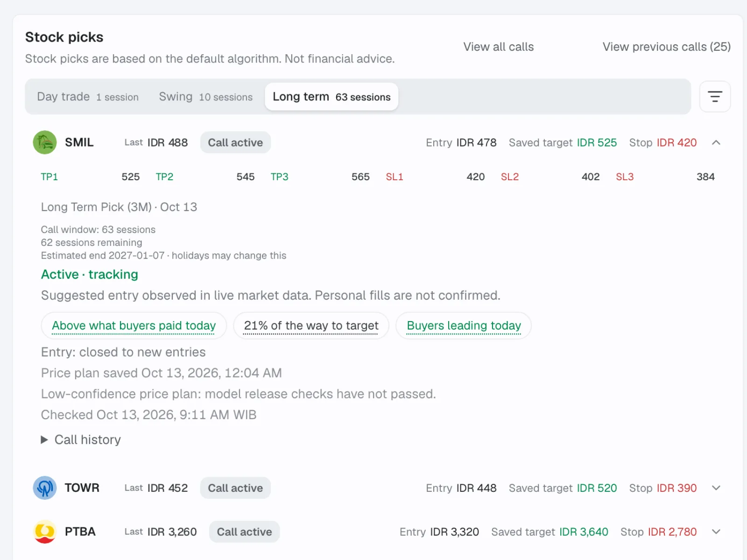
Task: Click the TOWR ticker name
Action: pos(82,488)
